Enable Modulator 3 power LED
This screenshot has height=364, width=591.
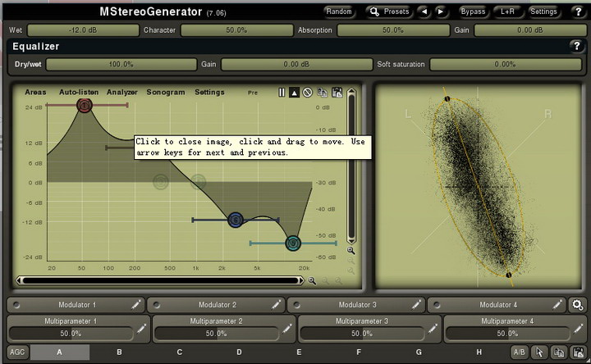(296, 305)
